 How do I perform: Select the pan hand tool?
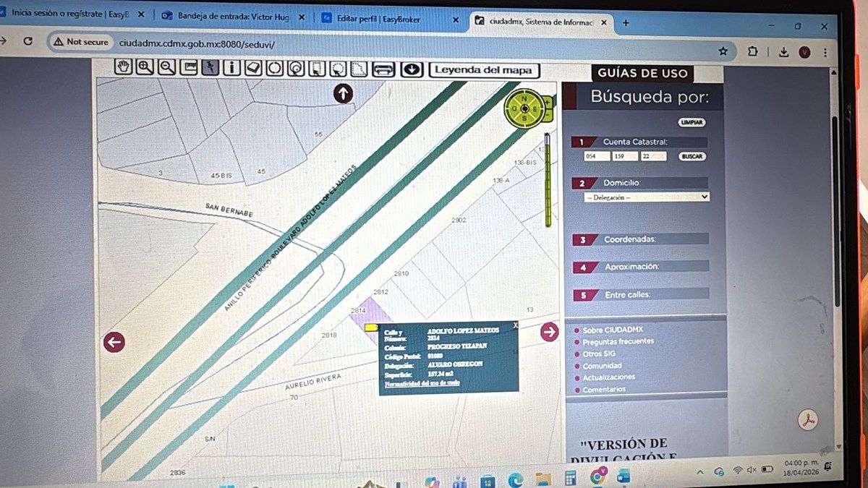(124, 67)
